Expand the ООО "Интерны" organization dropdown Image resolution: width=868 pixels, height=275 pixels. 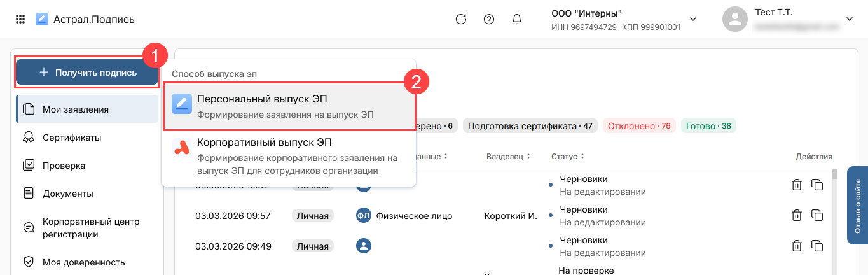[692, 19]
